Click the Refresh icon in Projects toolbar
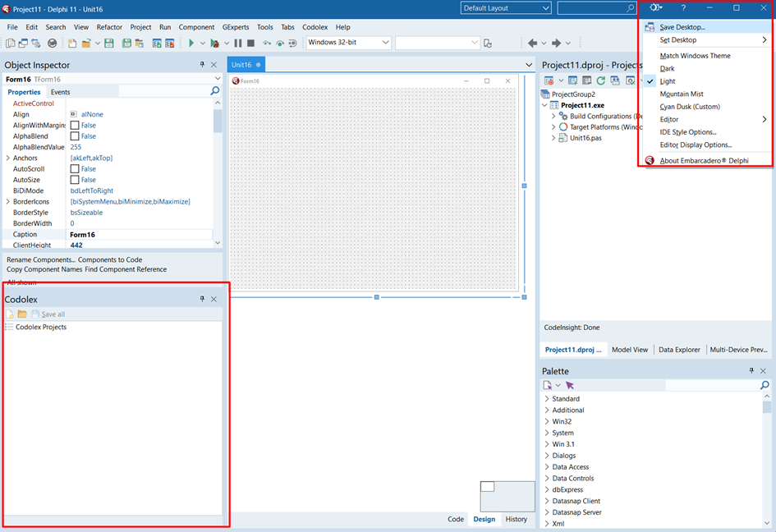Viewport: 776px width, 532px height. pos(601,80)
